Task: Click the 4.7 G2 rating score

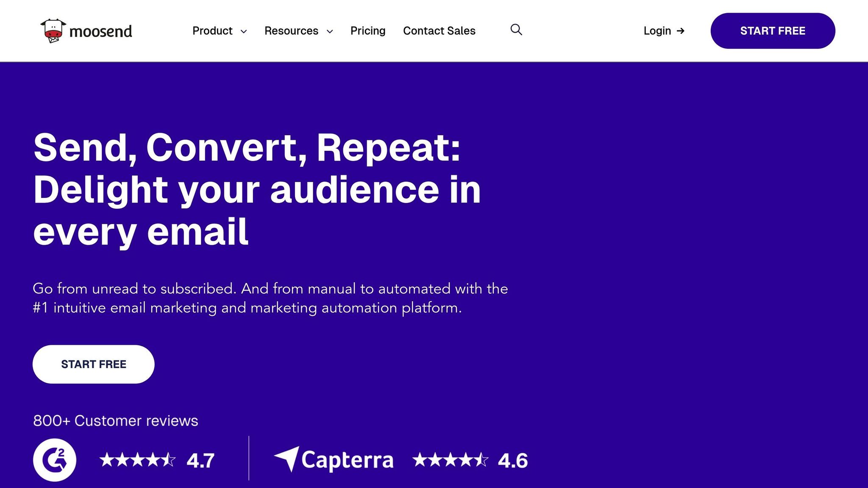Action: tap(200, 460)
